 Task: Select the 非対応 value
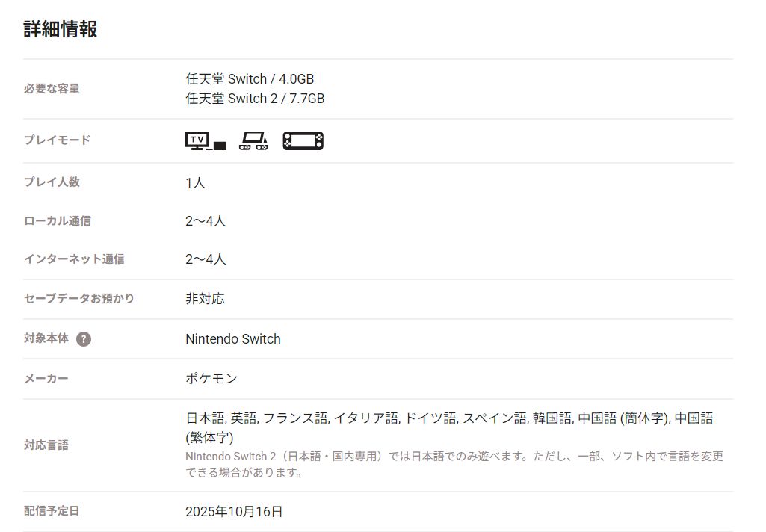(x=206, y=298)
